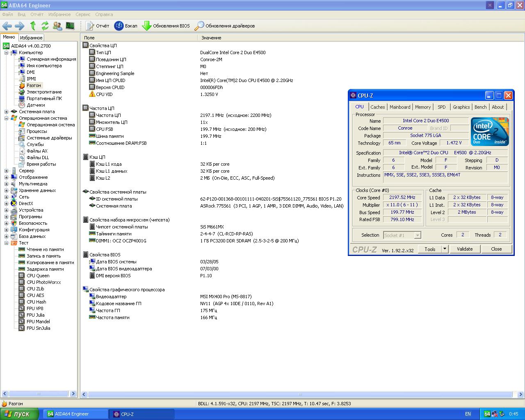Click the Backup (Бэкап) toolbar icon
This screenshot has height=420, width=525.
(119, 26)
